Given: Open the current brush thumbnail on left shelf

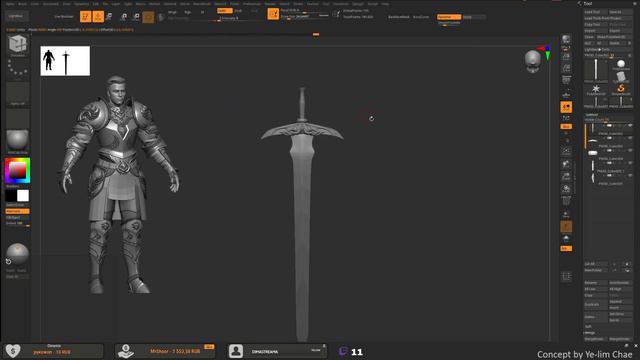Looking at the screenshot, I should coord(18,45).
